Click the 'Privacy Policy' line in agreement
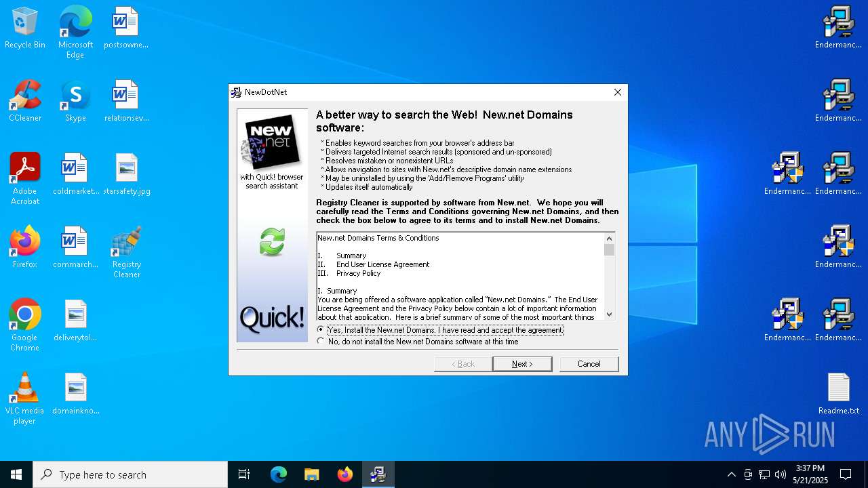868x488 pixels. coord(359,273)
